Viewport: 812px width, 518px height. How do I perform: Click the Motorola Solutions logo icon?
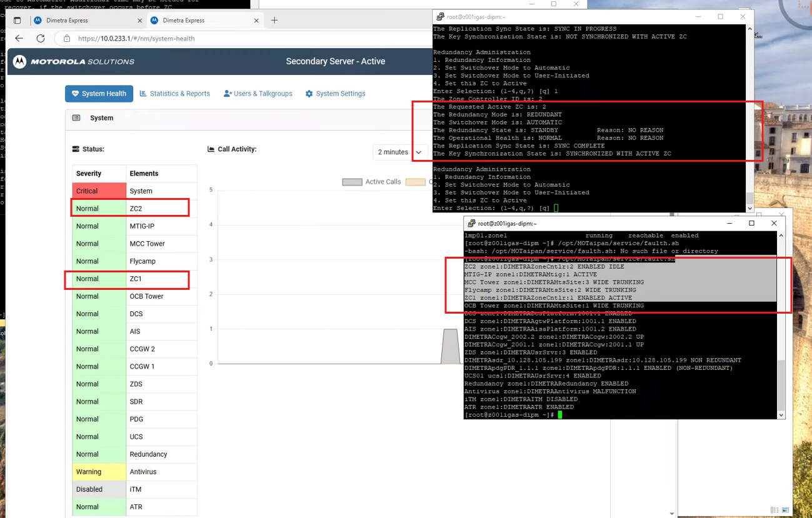[20, 61]
